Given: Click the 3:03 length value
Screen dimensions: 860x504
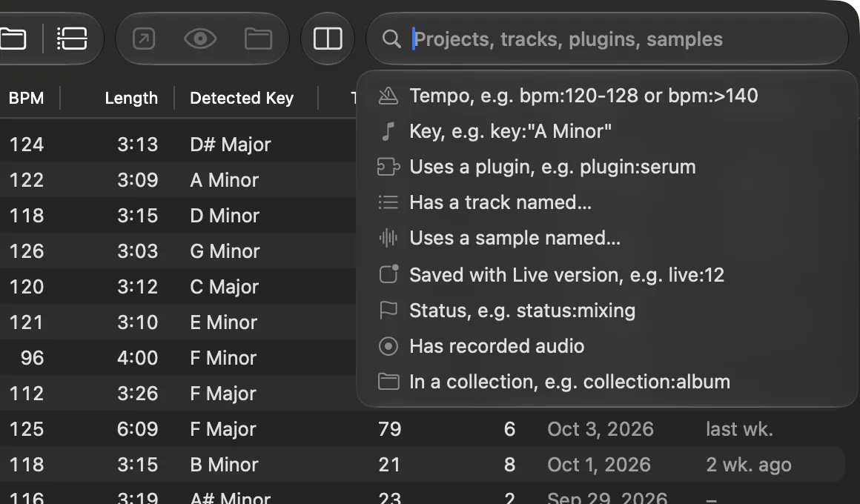Looking at the screenshot, I should click(137, 252).
